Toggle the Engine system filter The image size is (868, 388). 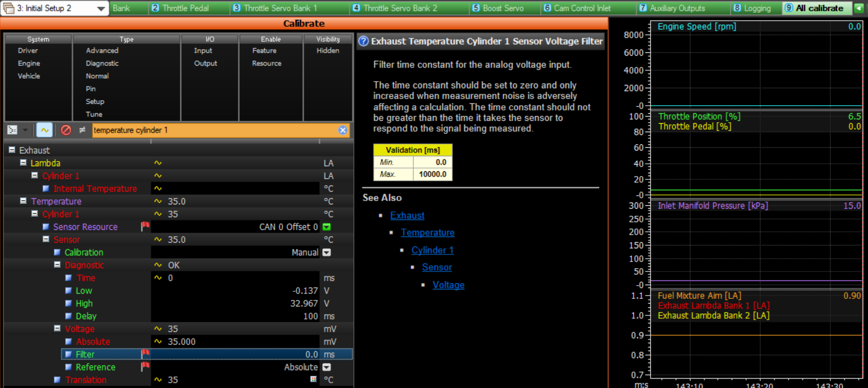tap(29, 63)
